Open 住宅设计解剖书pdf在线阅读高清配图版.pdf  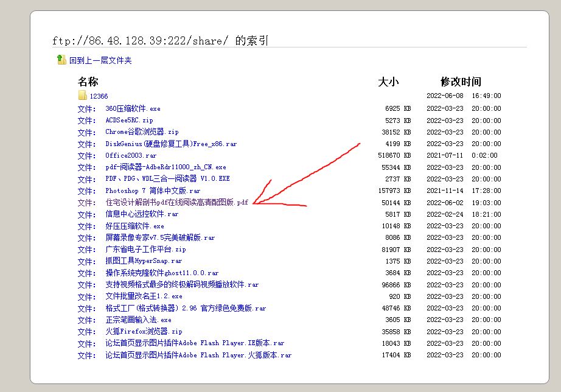(177, 202)
